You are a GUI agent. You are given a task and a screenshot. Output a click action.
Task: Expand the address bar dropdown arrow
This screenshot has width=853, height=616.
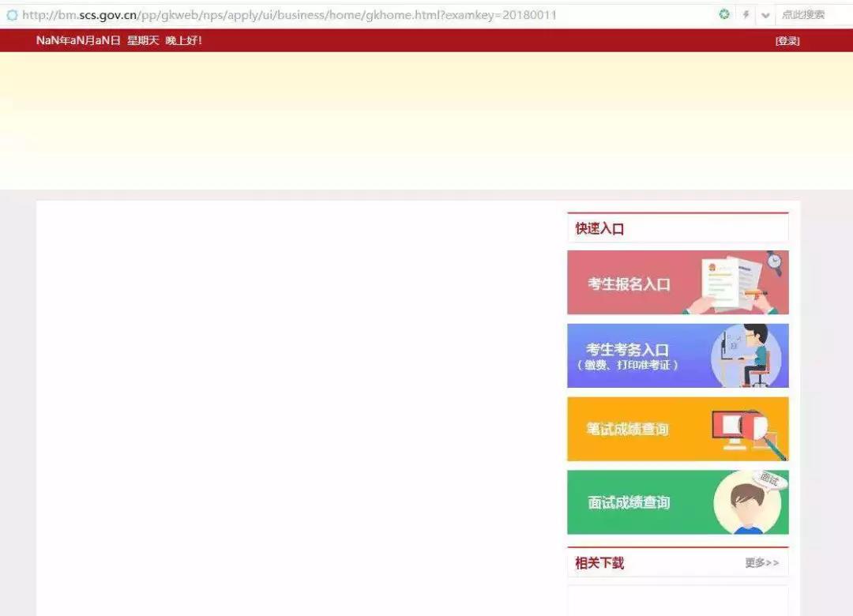coord(765,15)
